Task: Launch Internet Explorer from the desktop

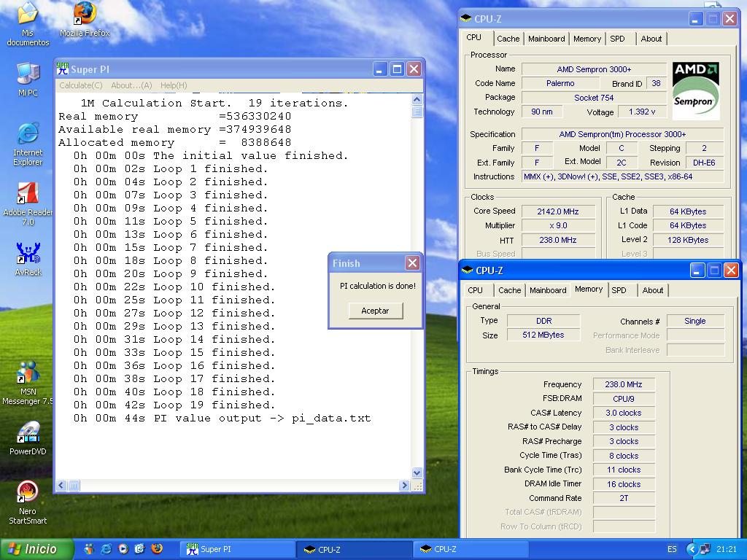Action: (x=28, y=134)
